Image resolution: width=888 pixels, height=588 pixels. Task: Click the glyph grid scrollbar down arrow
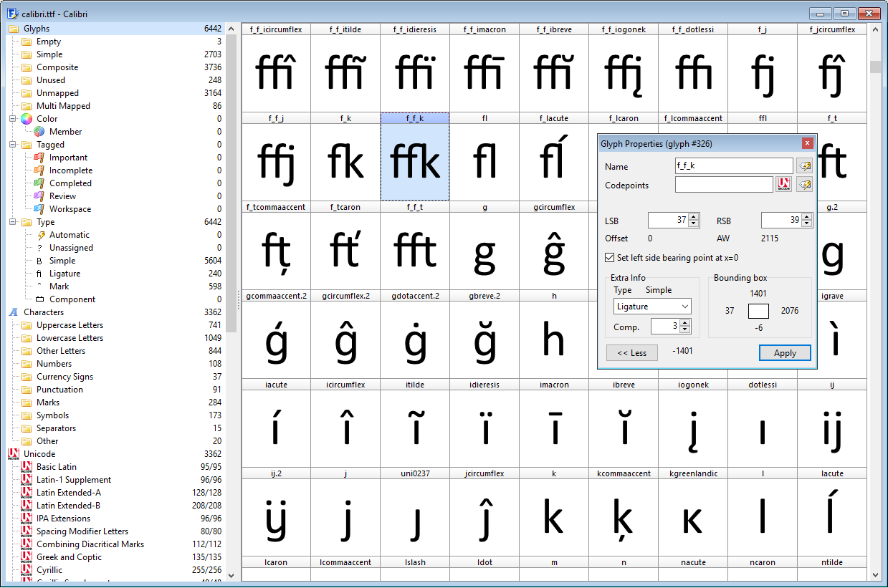point(875,574)
